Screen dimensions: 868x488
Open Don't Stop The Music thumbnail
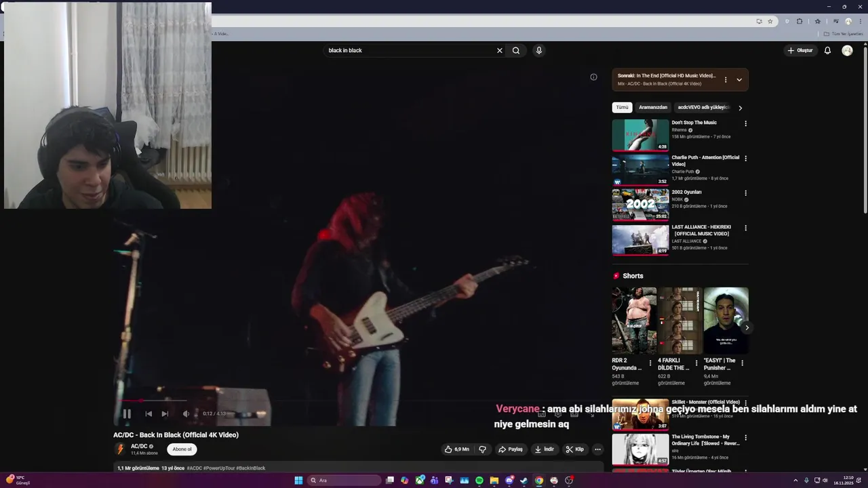coord(640,135)
